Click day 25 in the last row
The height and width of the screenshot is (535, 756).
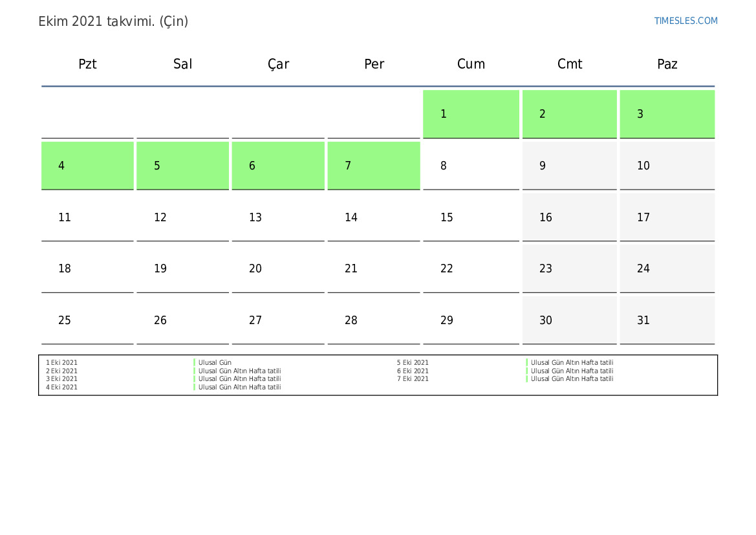click(87, 320)
